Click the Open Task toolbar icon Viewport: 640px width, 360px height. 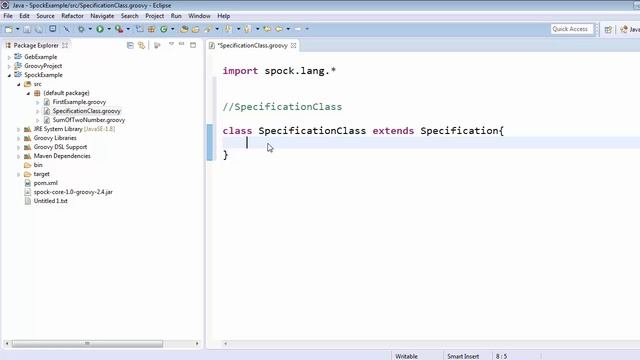[x=196, y=29]
